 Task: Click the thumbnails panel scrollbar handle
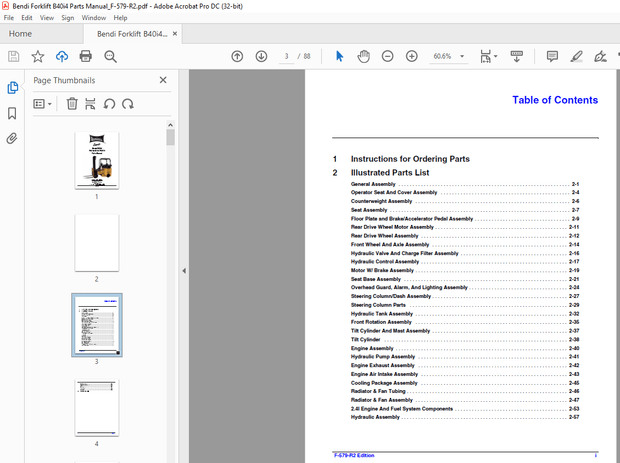pos(170,138)
